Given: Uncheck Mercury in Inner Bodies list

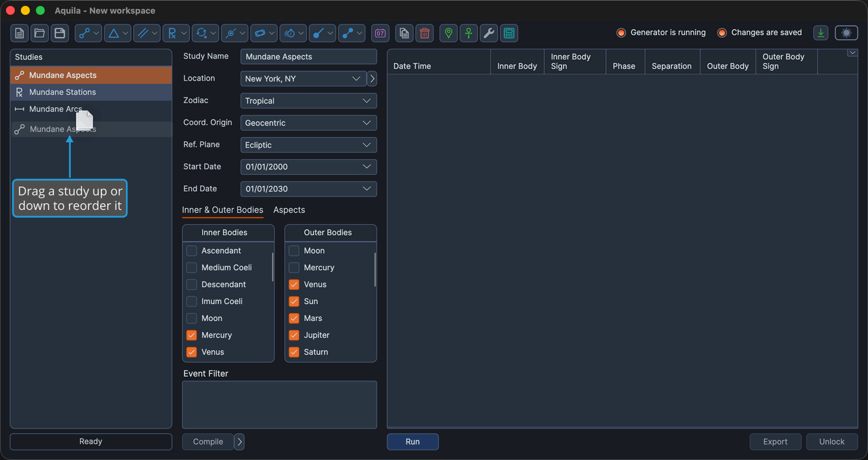Looking at the screenshot, I should [192, 335].
